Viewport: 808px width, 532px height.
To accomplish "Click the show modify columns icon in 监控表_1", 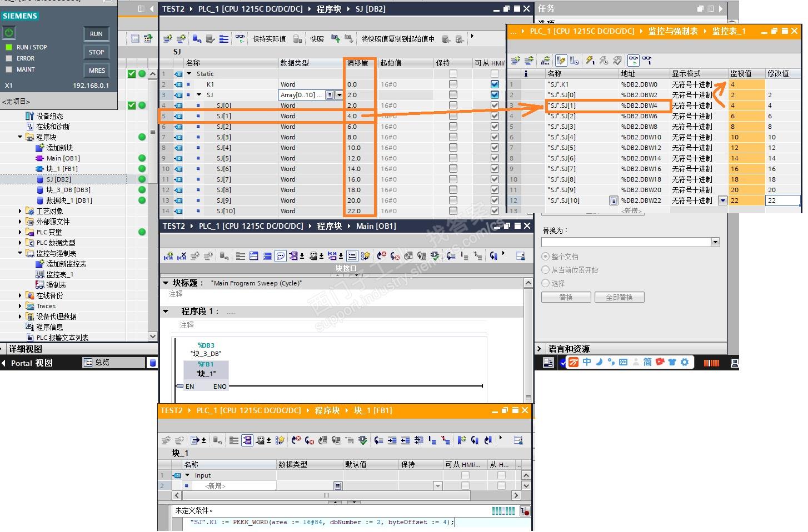I will pyautogui.click(x=561, y=60).
